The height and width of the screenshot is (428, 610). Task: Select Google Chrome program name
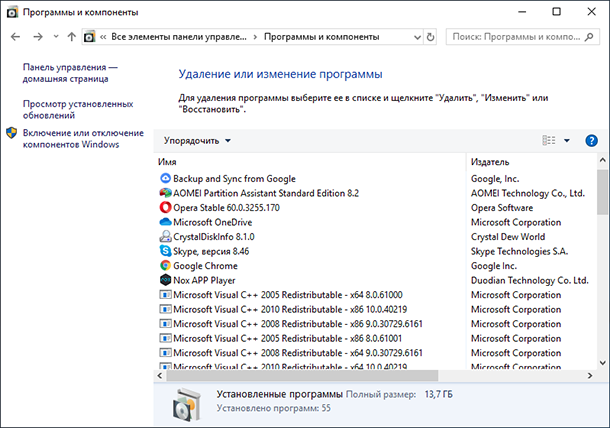point(205,266)
